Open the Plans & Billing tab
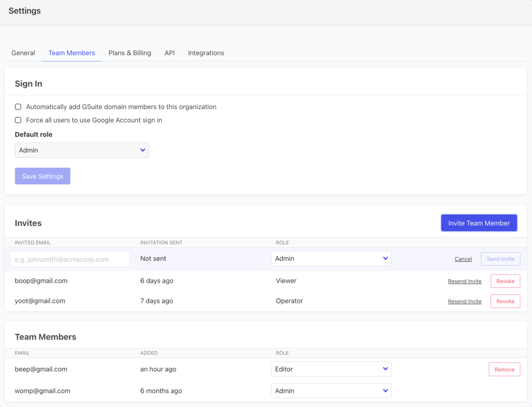This screenshot has width=532, height=407. tap(130, 53)
